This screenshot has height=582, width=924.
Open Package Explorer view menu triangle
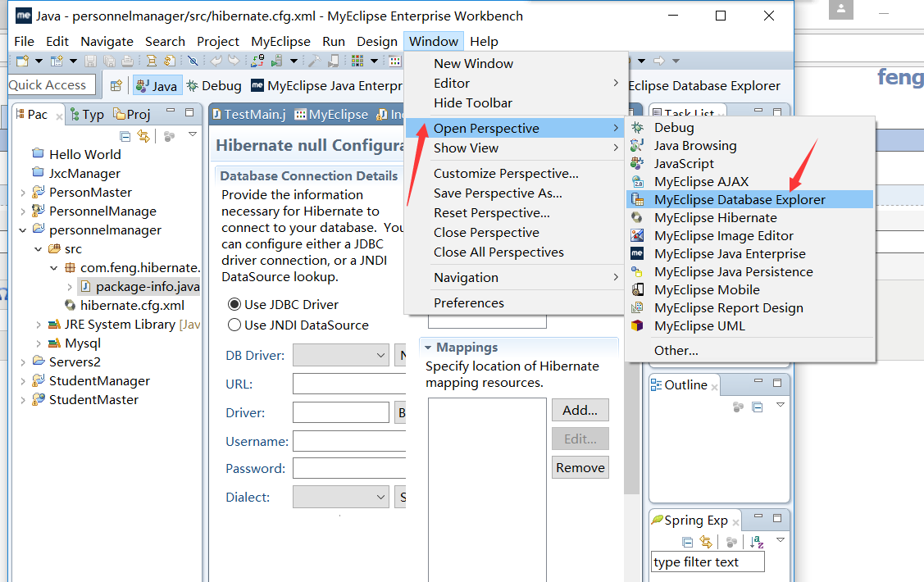pyautogui.click(x=192, y=135)
